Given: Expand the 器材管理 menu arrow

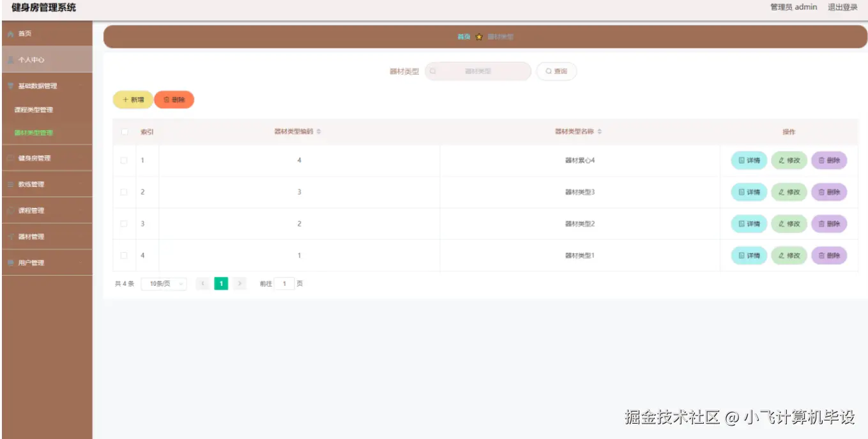Looking at the screenshot, I should tap(80, 237).
